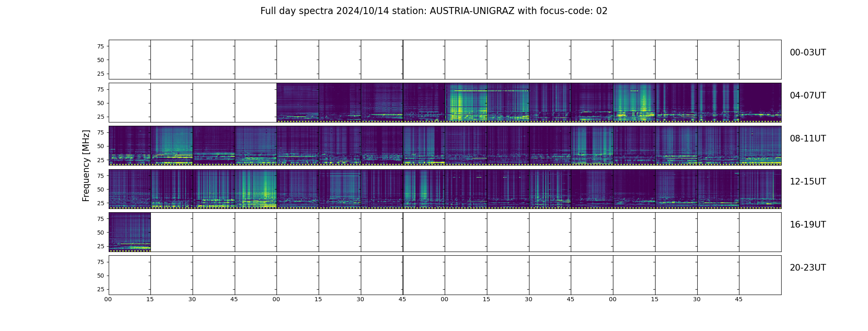Image resolution: width=868 pixels, height=331 pixels.
Task: Open the 05:00 spectrogram in 04-07UT row
Action: click(x=298, y=103)
